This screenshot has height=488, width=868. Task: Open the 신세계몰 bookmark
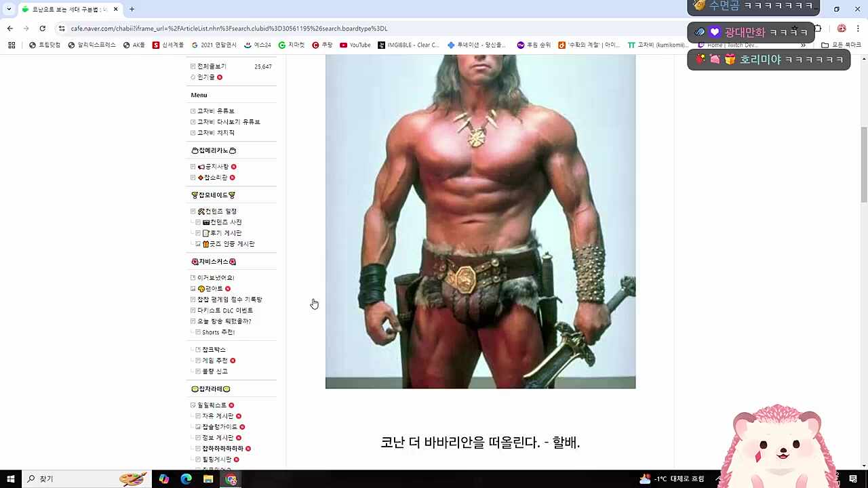pos(168,45)
